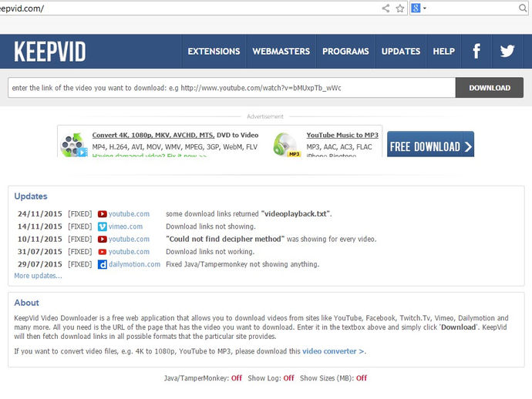Click Dailymotion icon on 29/07/2015 row
Viewport: 532px width, 399px height.
tap(102, 264)
